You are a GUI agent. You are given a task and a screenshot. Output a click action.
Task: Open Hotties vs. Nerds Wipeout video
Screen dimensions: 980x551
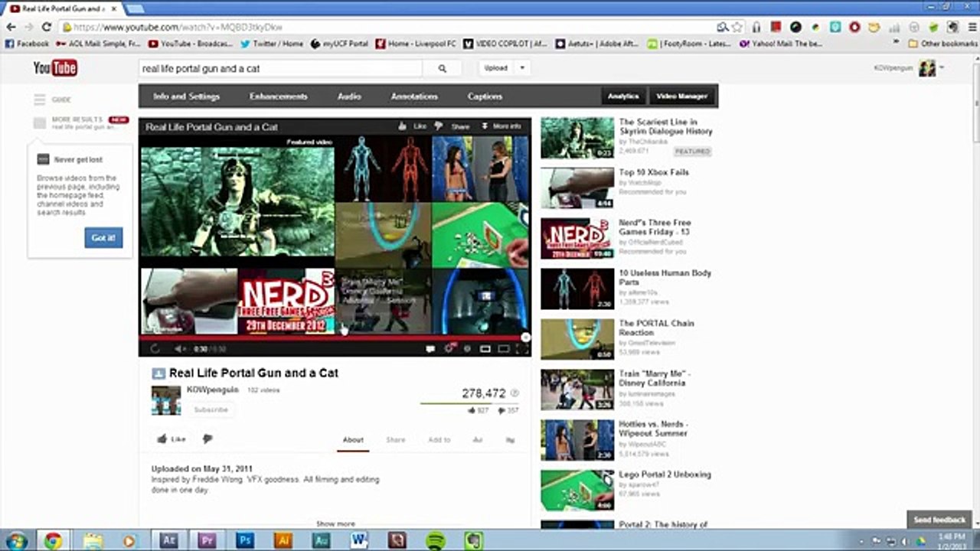(653, 429)
